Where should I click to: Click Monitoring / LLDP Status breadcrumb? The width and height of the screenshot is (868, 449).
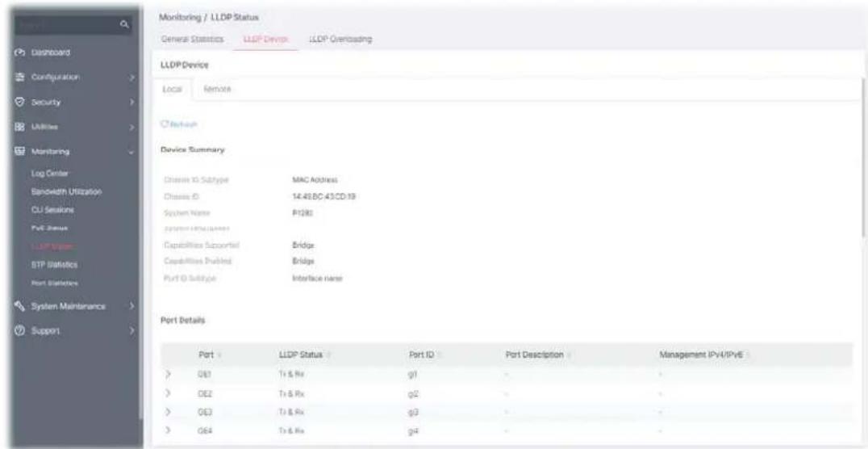click(x=209, y=19)
